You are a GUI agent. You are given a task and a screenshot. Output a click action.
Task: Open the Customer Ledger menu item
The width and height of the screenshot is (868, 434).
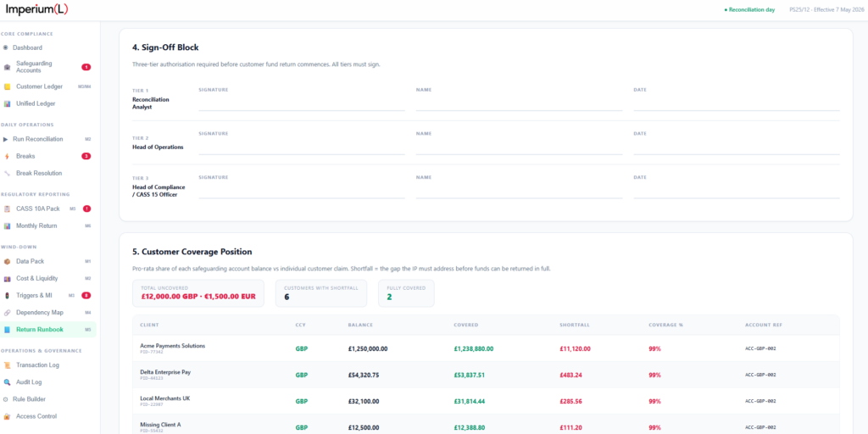coord(39,86)
